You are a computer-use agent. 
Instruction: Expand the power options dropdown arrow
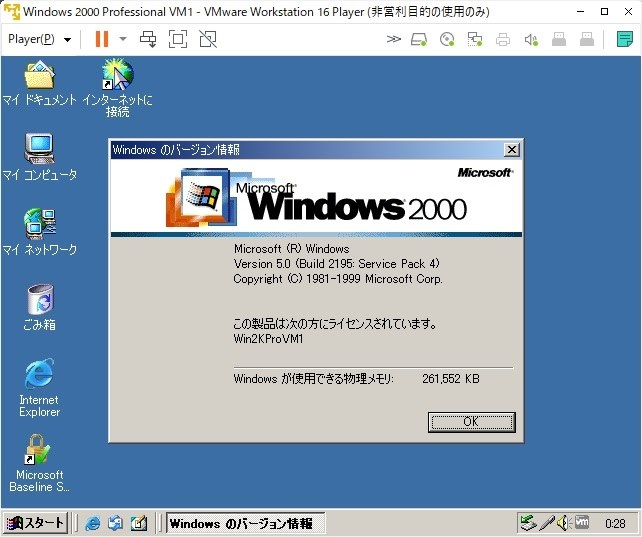(123, 39)
